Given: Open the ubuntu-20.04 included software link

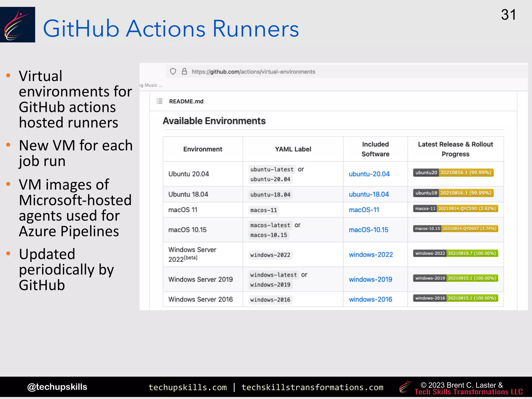Looking at the screenshot, I should [x=369, y=174].
